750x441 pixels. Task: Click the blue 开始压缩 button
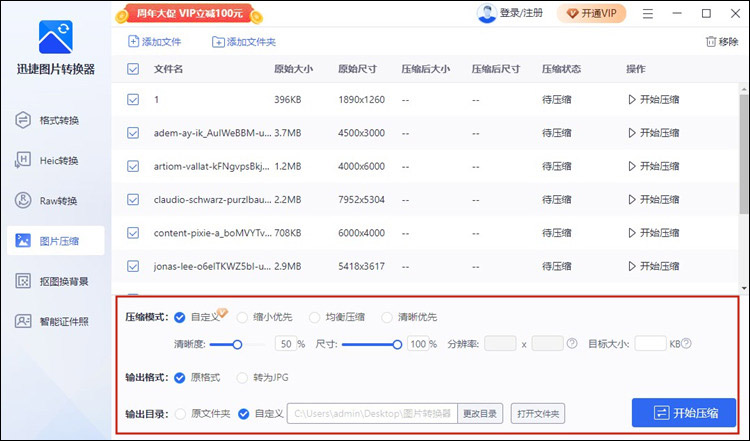point(684,413)
